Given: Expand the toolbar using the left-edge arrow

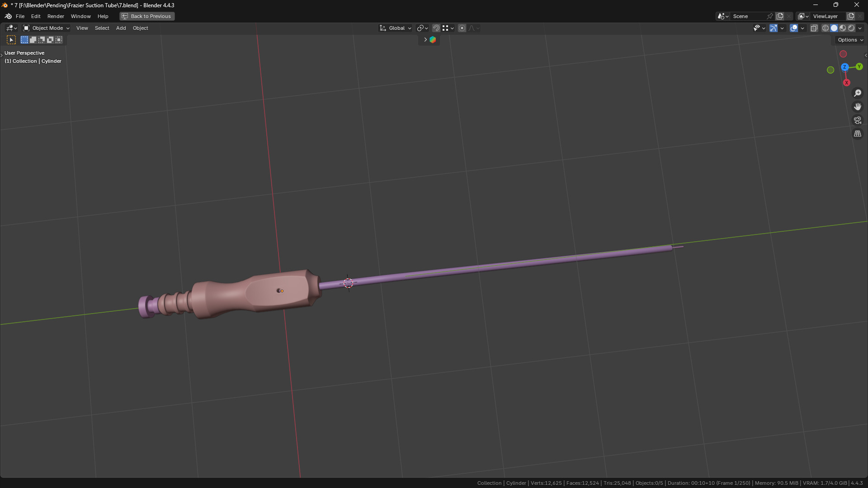Looking at the screenshot, I should [x=2, y=55].
